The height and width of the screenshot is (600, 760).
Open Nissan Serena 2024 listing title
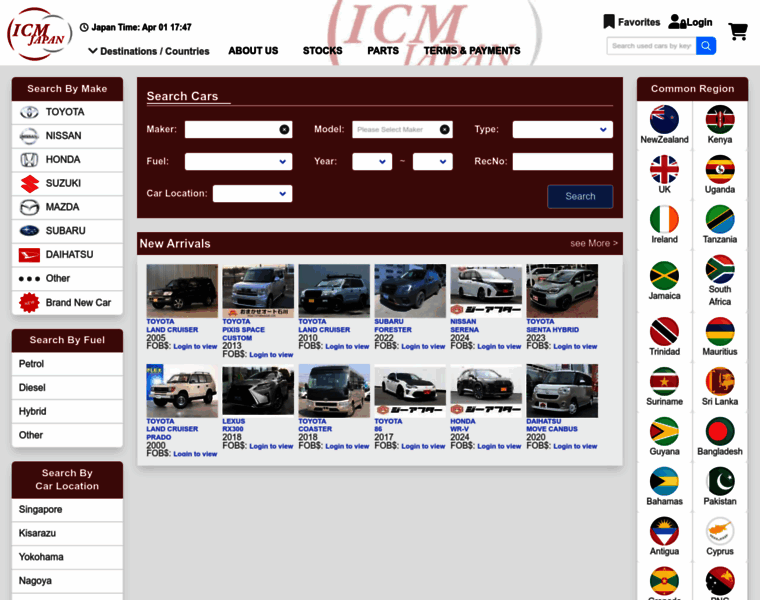(x=464, y=326)
